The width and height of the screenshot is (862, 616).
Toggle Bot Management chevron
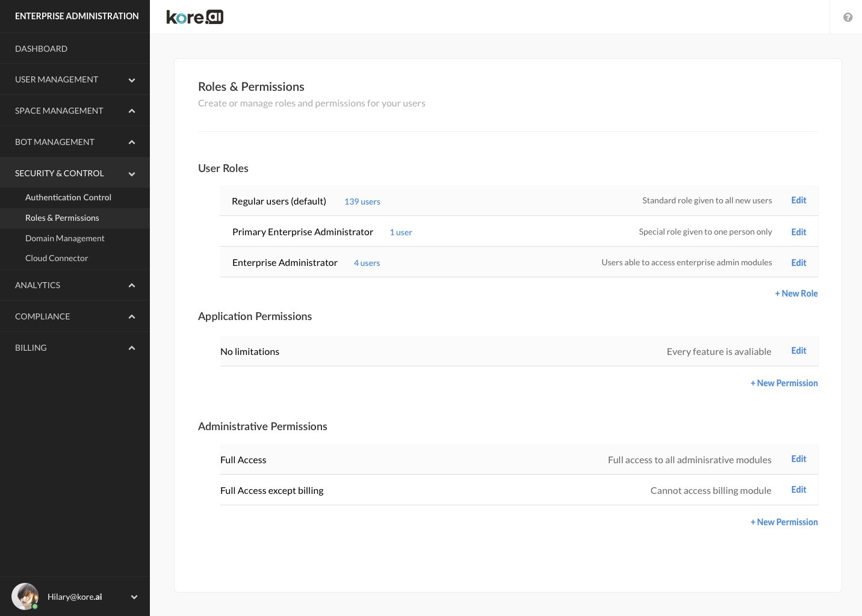pyautogui.click(x=132, y=143)
